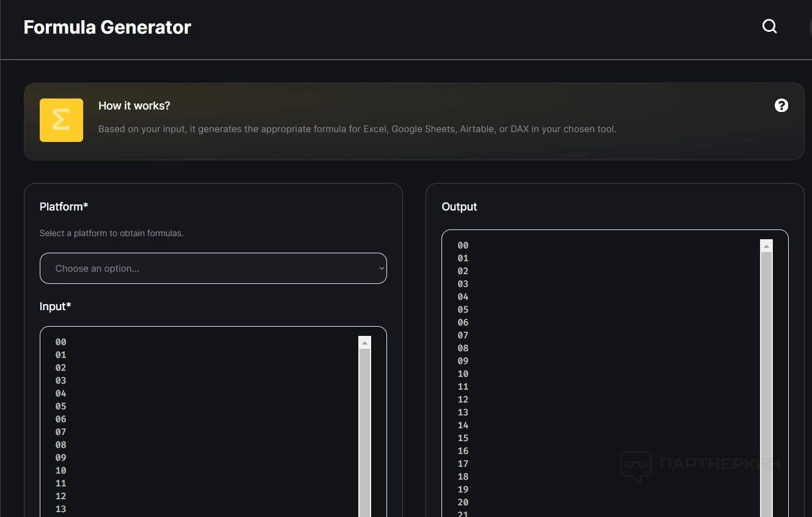Image resolution: width=812 pixels, height=517 pixels.
Task: Select line number 13 in the Input editor
Action: point(61,509)
